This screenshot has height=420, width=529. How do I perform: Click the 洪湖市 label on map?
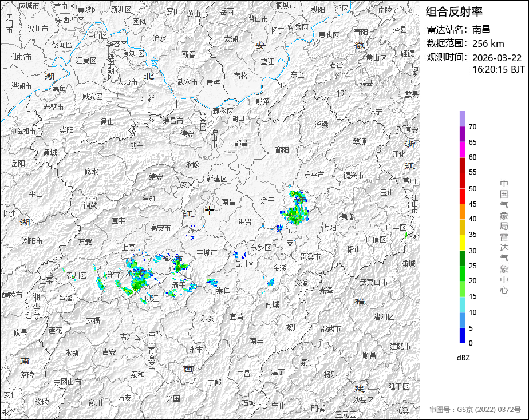pos(21,86)
